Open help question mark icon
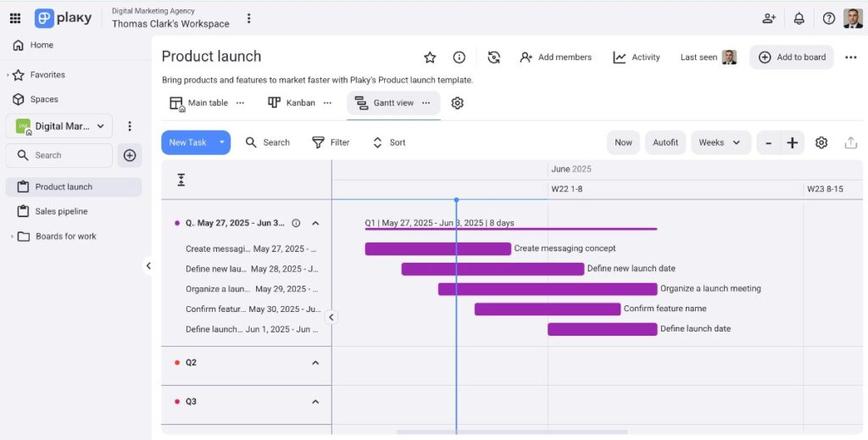868x440 pixels. pos(829,19)
